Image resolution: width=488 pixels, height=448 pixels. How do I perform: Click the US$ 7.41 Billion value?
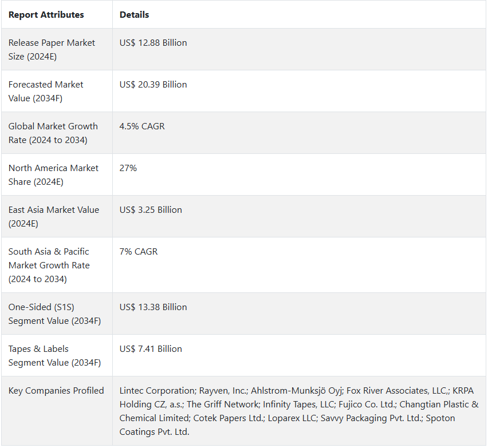point(151,349)
